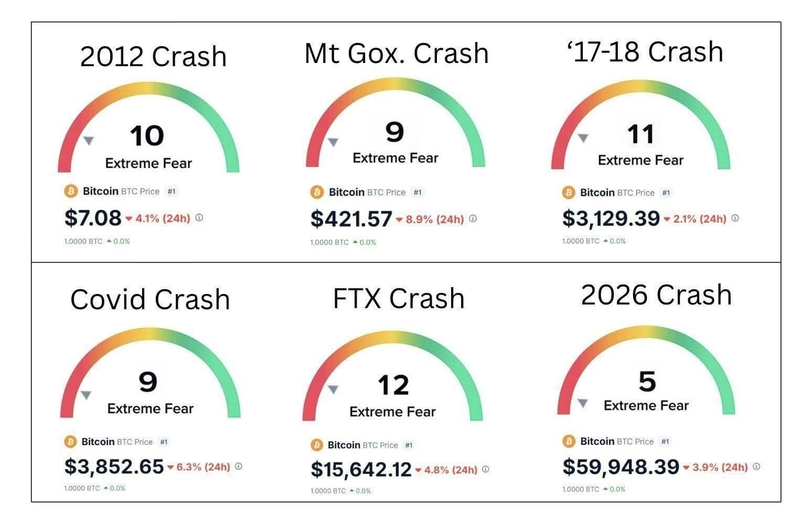Click the #1 rank badge in FTX Crash panel

(409, 445)
